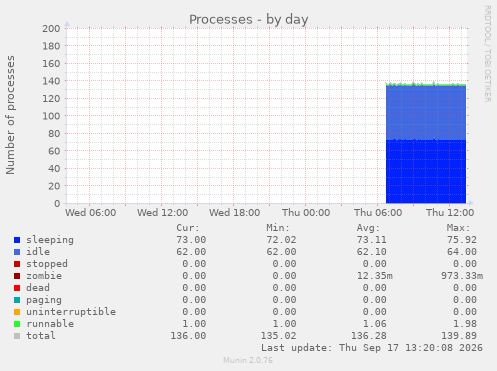Click the 'zombie' legend label
This screenshot has width=497, height=371.
coord(44,276)
